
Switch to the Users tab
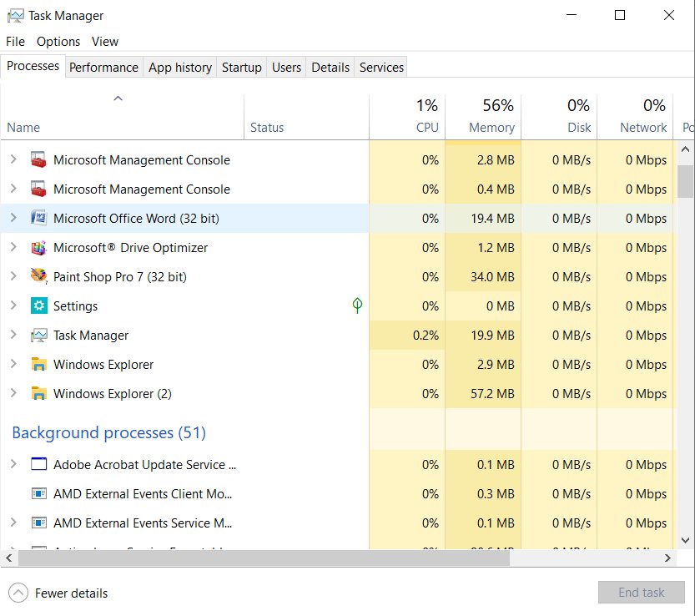click(x=286, y=68)
